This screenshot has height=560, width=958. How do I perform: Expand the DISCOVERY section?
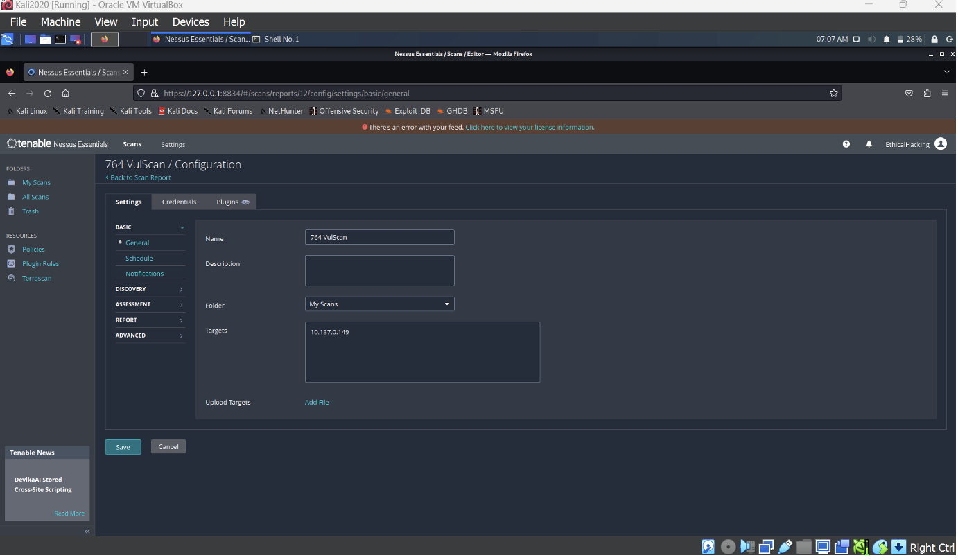[x=150, y=289]
